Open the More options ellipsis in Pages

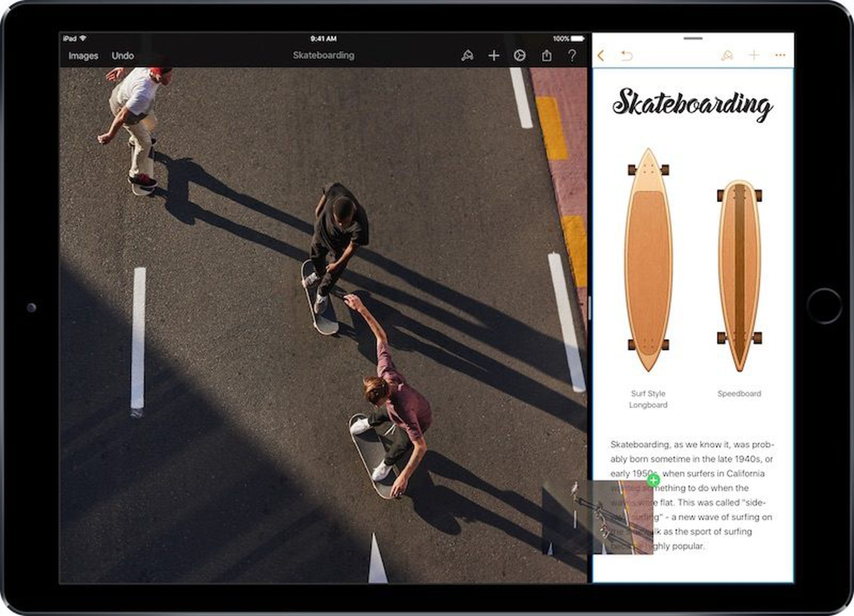[780, 54]
